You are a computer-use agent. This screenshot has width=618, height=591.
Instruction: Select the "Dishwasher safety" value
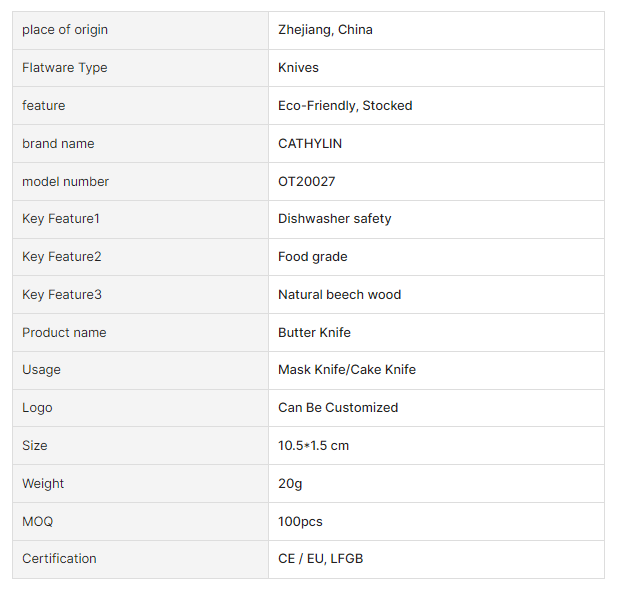[x=335, y=219]
